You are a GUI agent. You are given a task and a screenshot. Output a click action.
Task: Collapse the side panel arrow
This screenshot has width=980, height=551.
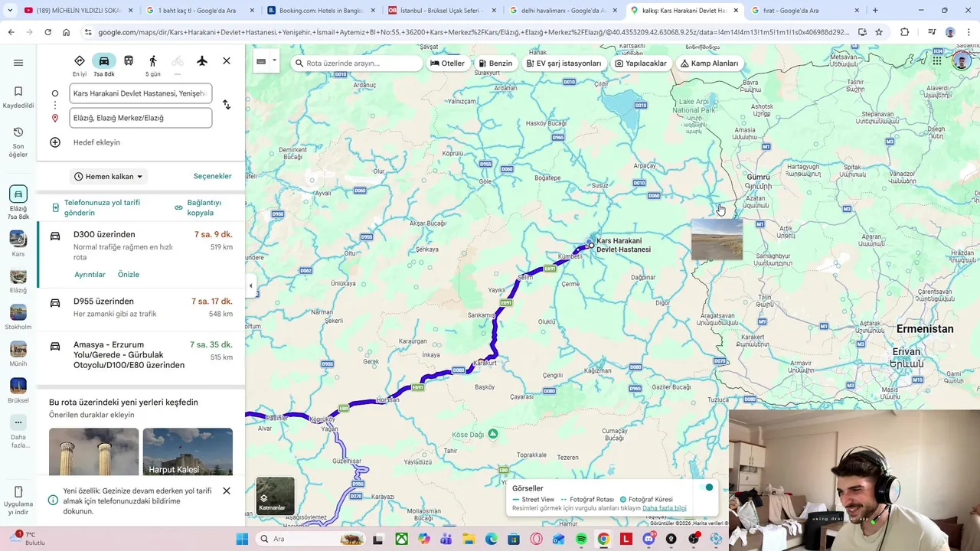[250, 286]
